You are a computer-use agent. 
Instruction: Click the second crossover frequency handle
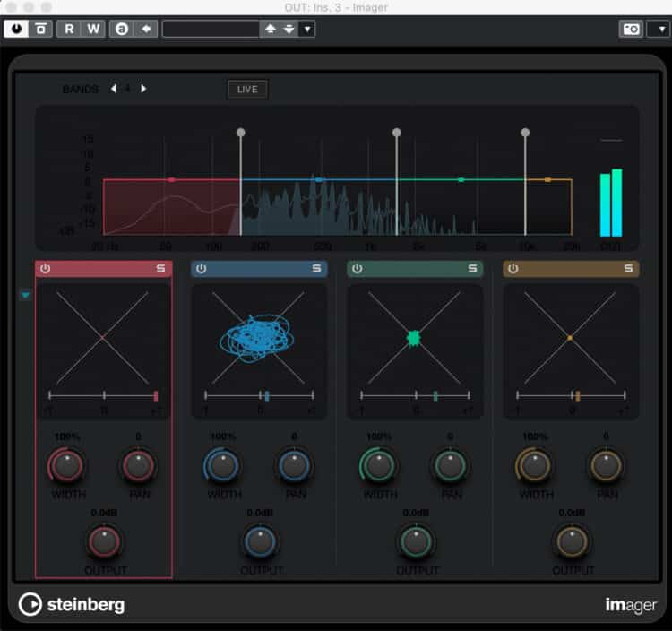pyautogui.click(x=397, y=132)
